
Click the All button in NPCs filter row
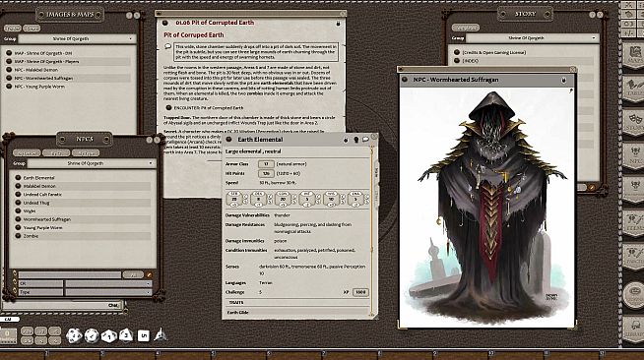click(133, 275)
